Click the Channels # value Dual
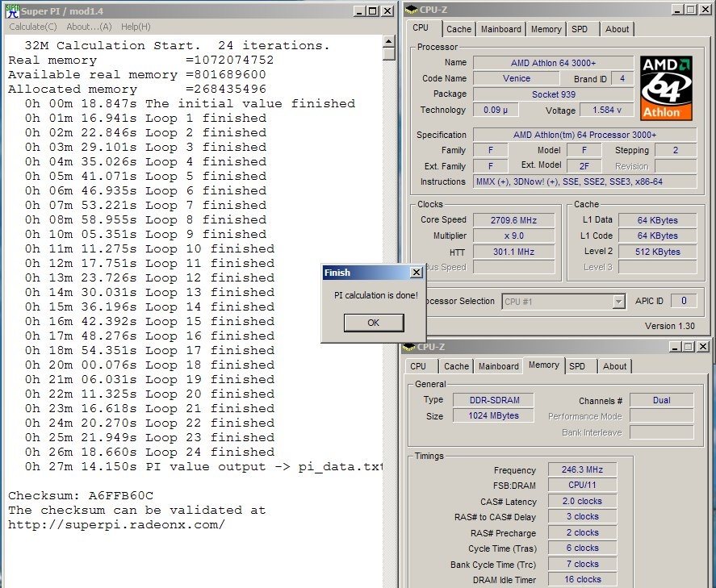Image resolution: width=716 pixels, height=588 pixels. pos(661,400)
